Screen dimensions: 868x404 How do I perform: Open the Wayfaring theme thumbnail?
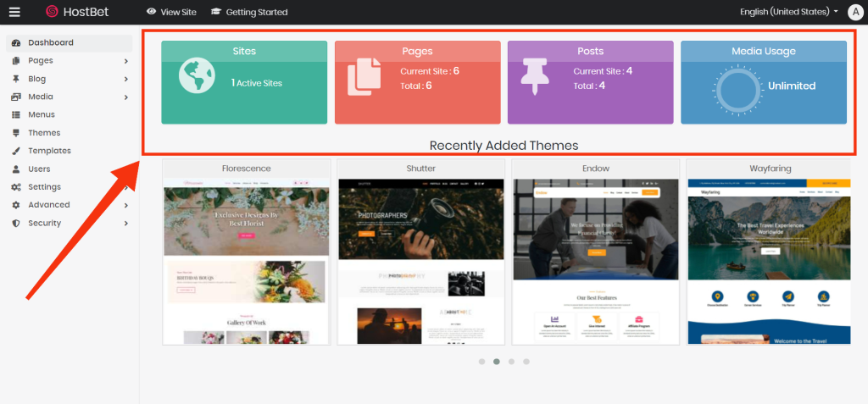tap(770, 261)
